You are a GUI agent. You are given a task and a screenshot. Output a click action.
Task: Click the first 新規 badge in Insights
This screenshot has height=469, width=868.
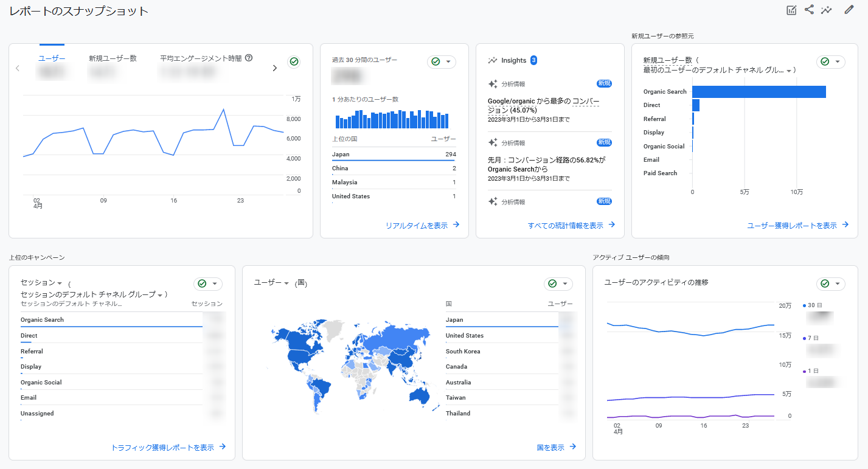tap(604, 84)
